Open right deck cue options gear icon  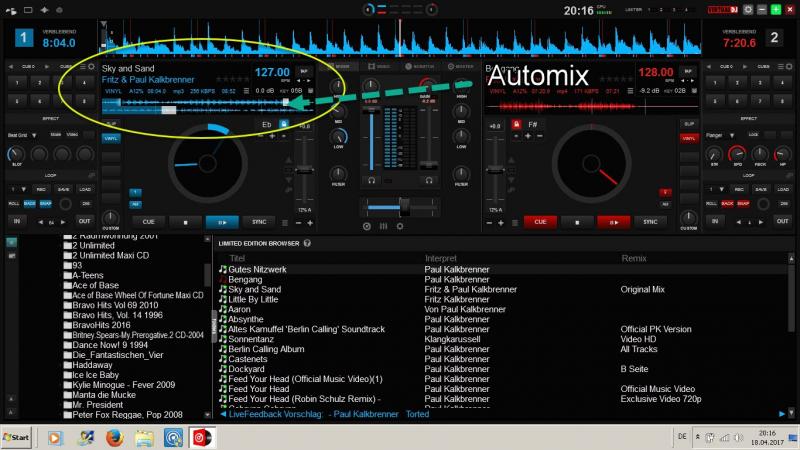[x=789, y=67]
